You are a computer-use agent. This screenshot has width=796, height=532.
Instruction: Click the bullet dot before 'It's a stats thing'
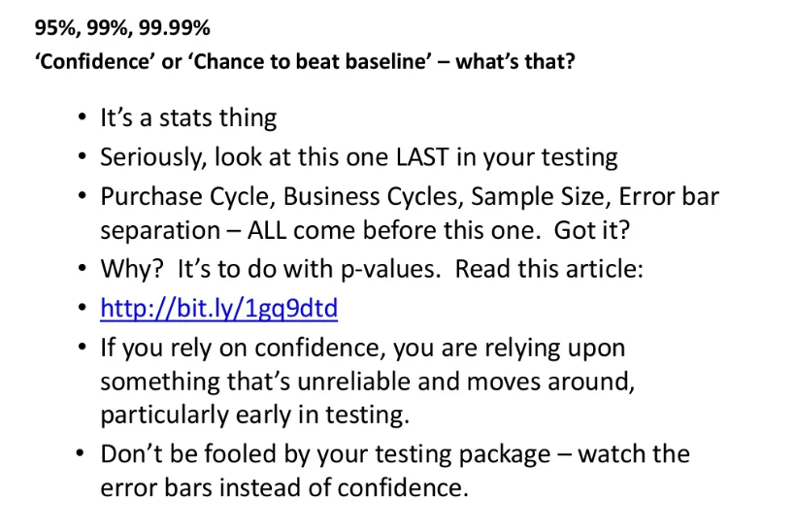coord(83,117)
